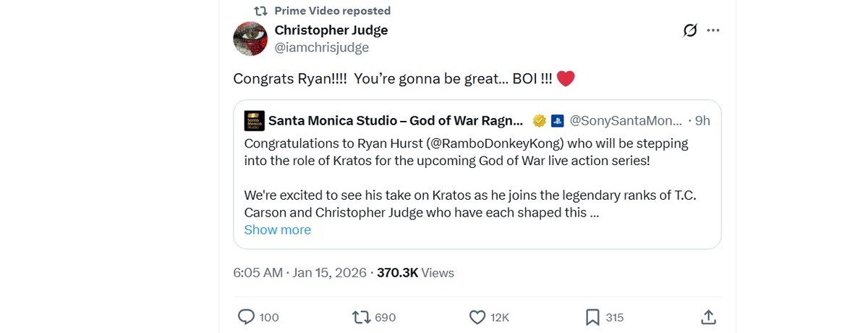
Task: Open the 6:05 AM Jan 15, 2026 timestamp
Action: (x=299, y=273)
